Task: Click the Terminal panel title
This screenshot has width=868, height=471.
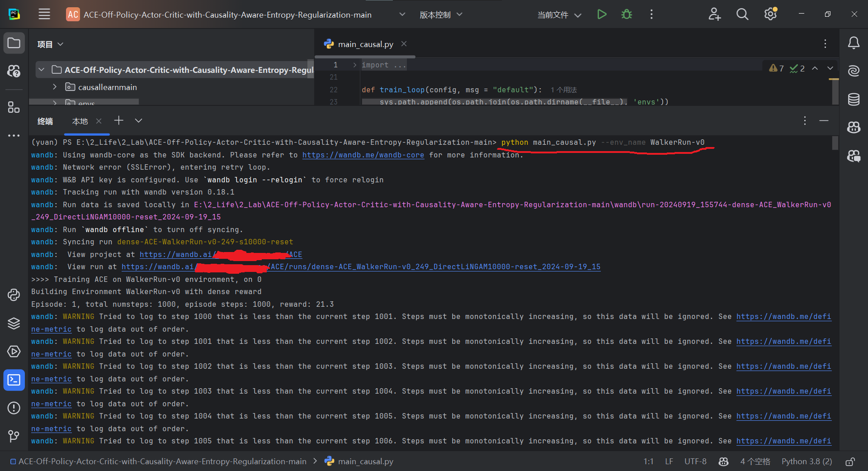Action: coord(45,121)
